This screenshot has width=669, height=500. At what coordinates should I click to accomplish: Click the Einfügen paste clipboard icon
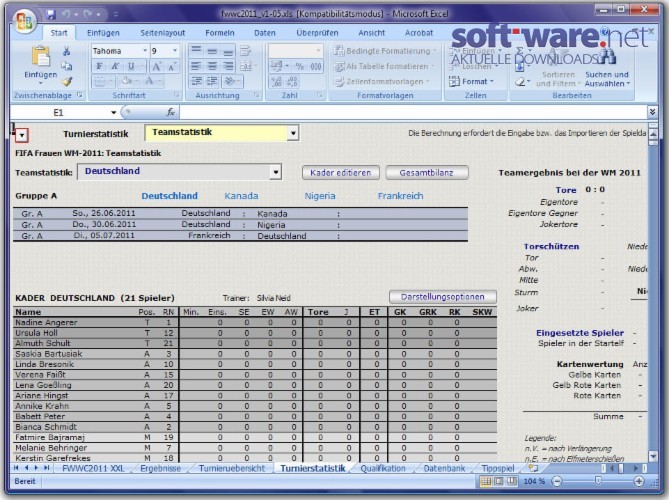[x=41, y=56]
